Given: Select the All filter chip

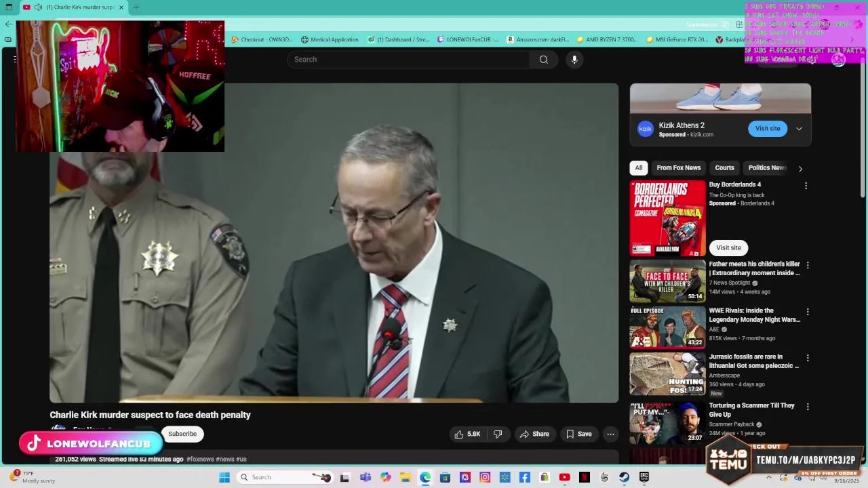Looking at the screenshot, I should point(638,168).
